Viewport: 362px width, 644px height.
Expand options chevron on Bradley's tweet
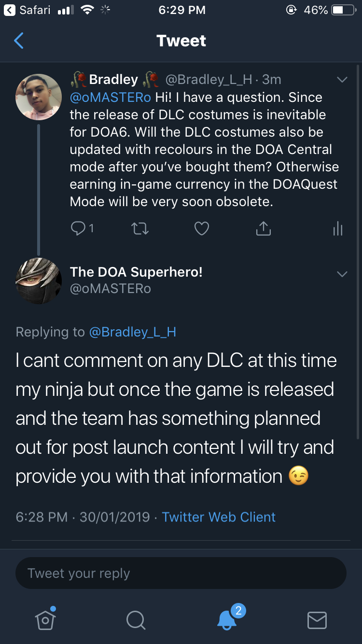pos(342,80)
